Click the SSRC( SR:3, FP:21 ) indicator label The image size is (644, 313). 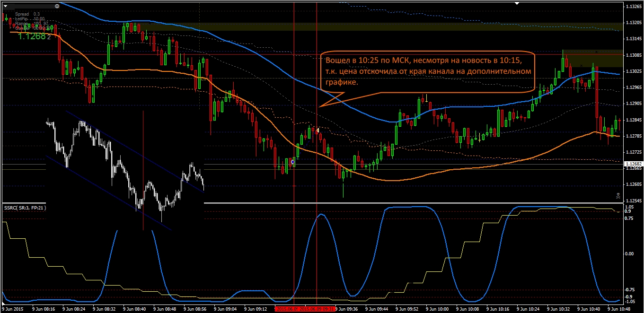click(25, 208)
